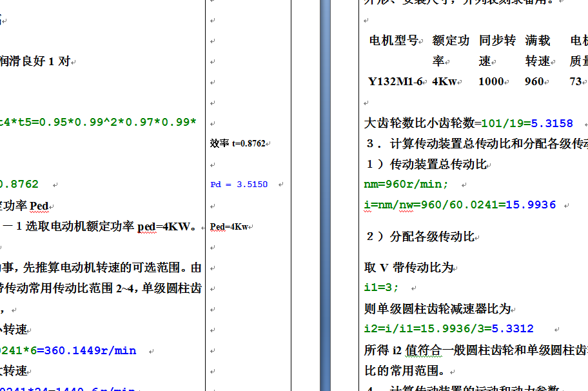Click the heading 1）传动装置总传动比
This screenshot has height=391, width=588.
click(x=426, y=164)
